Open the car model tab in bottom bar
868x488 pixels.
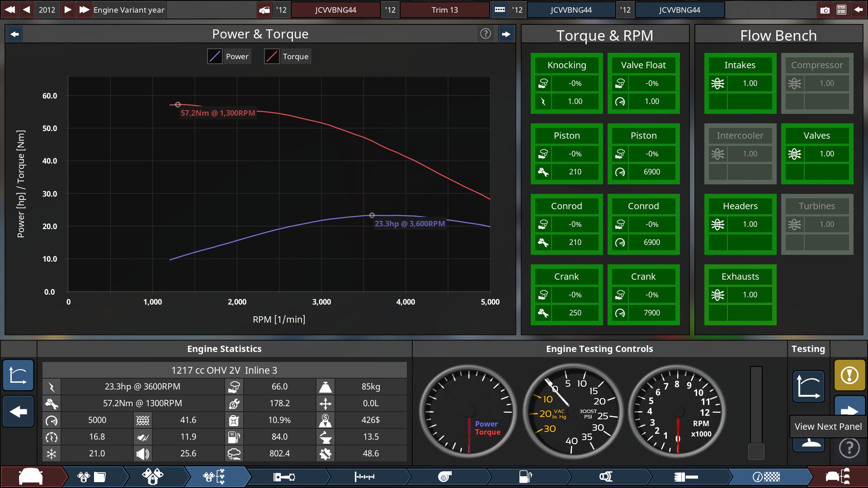click(31, 477)
